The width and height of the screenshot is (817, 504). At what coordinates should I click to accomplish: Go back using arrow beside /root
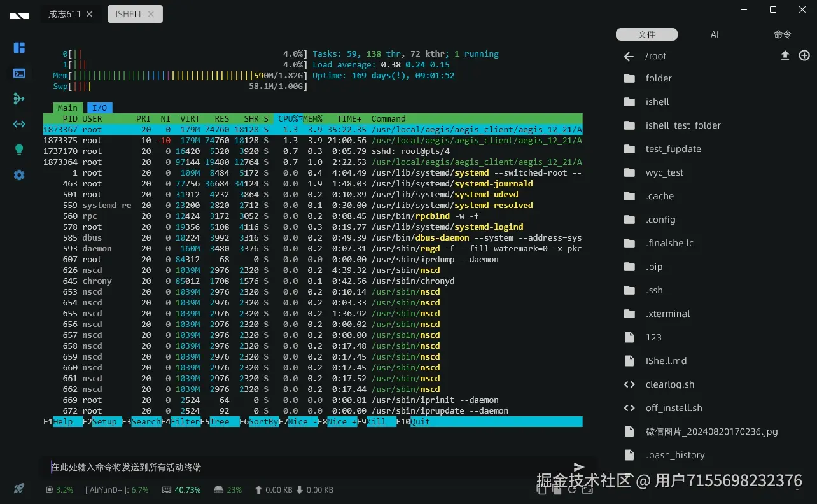(x=629, y=57)
